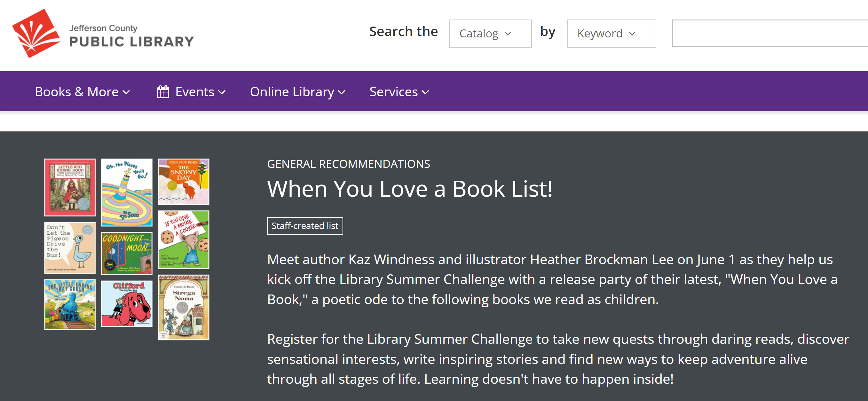
Task: Click the Staff-created list badge
Action: pyautogui.click(x=304, y=226)
